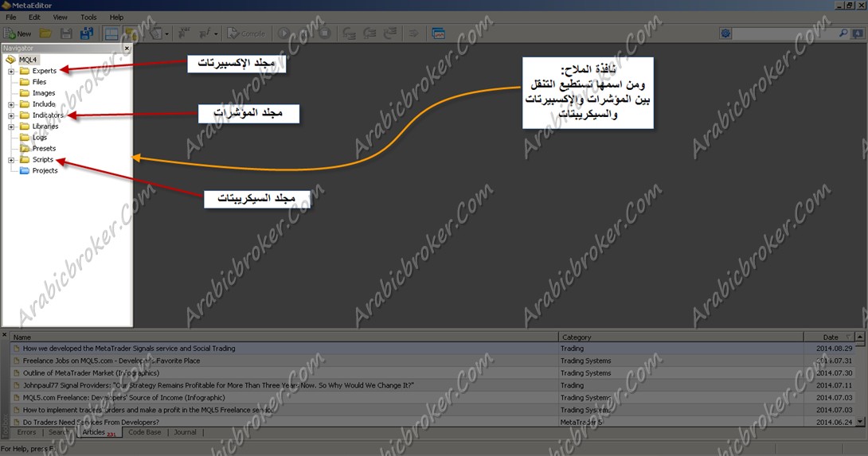868x456 pixels.
Task: Click the clipboard toolbar icon
Action: [x=155, y=33]
